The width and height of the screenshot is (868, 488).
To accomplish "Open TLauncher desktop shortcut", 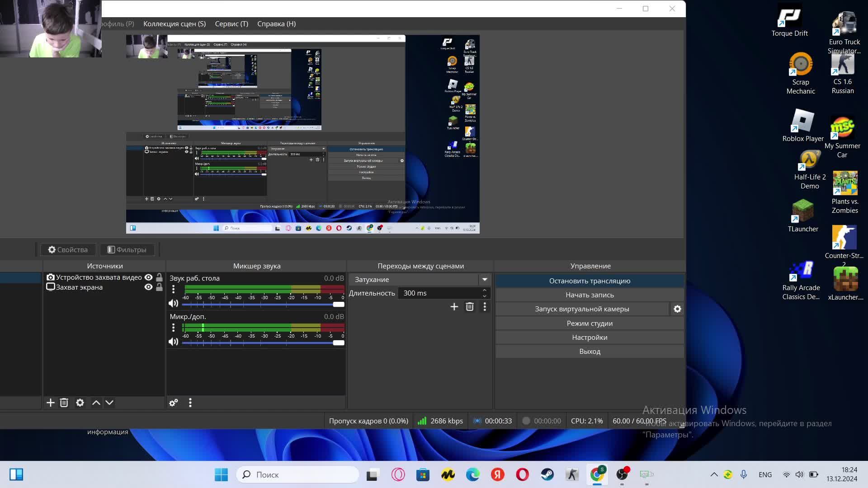I will point(803,216).
